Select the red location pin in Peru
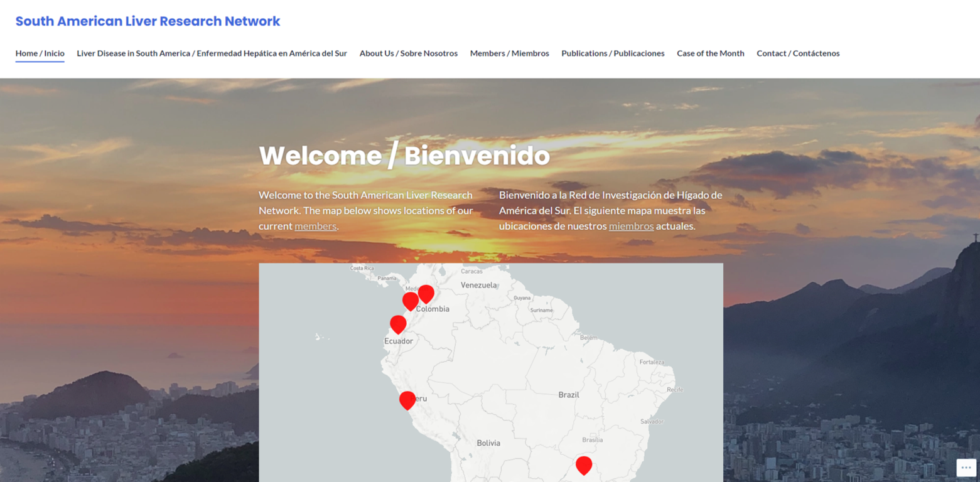Screen dimensions: 980x482 point(407,399)
